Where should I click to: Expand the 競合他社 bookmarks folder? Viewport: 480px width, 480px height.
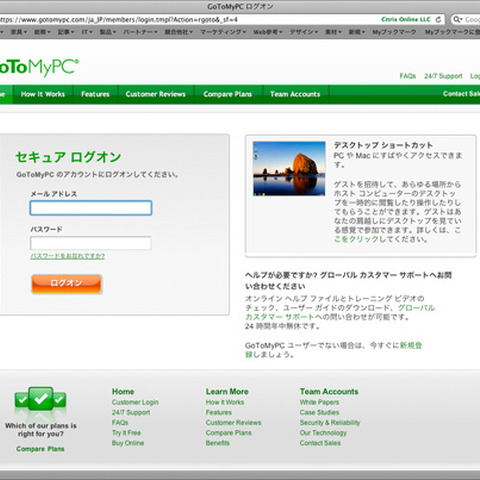pyautogui.click(x=179, y=32)
